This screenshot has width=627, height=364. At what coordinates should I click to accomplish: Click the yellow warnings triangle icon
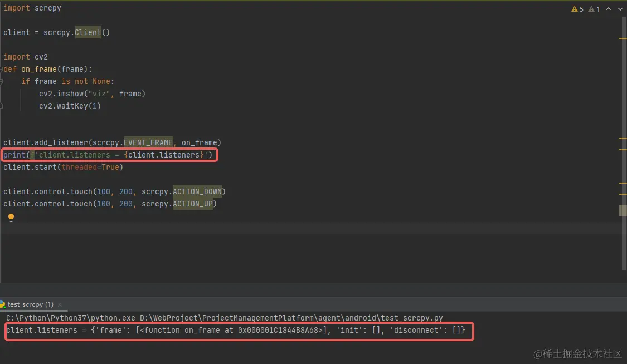(x=574, y=9)
